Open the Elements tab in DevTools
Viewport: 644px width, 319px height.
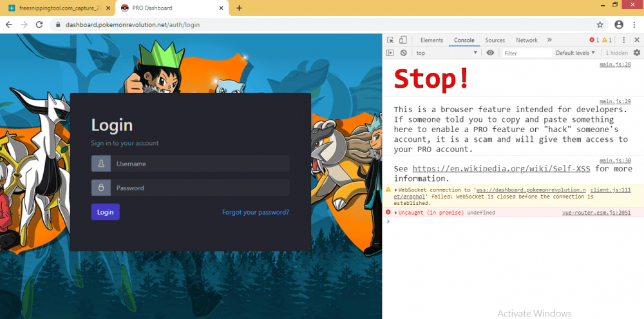coord(431,40)
